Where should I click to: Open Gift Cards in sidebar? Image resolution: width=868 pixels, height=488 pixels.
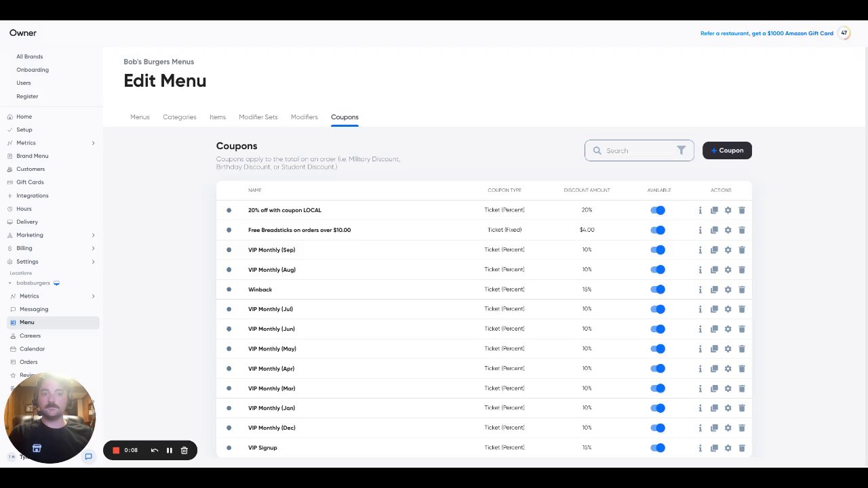[30, 182]
